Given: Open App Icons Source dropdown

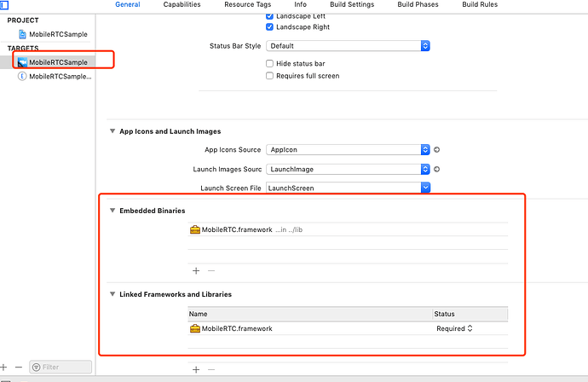Looking at the screenshot, I should pyautogui.click(x=348, y=150).
